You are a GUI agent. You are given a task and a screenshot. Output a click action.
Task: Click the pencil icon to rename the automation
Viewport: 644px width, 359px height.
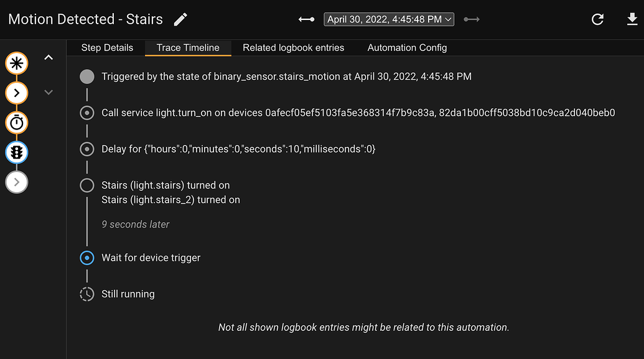[180, 19]
